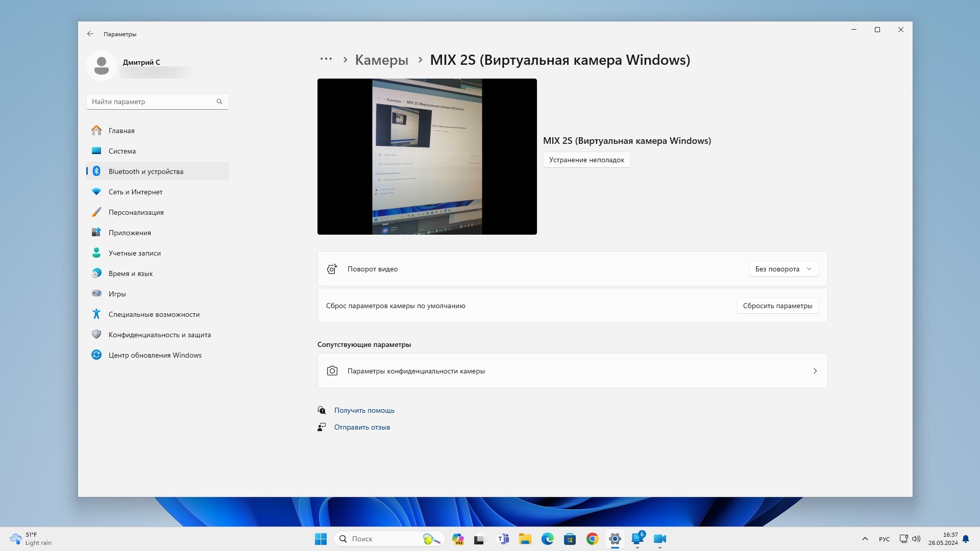Expand the breadcrumb ellipsis menu

point(326,59)
